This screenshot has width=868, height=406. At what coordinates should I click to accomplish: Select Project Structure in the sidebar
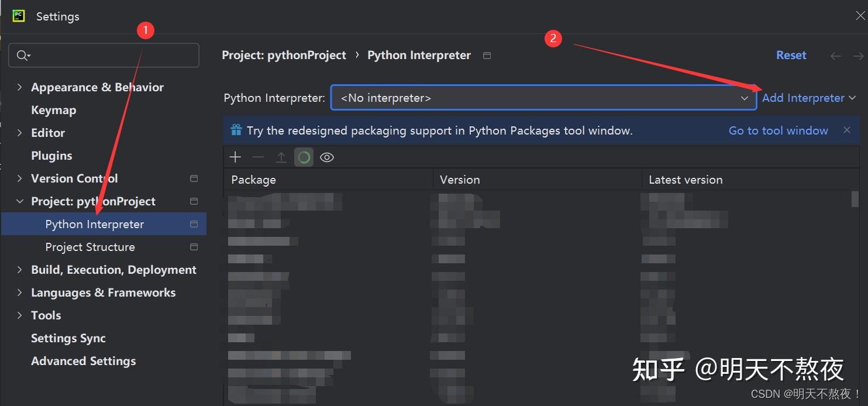(x=89, y=246)
